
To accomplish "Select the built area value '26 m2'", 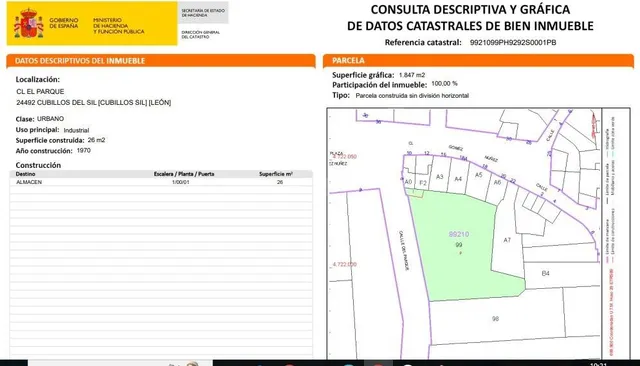I will pyautogui.click(x=96, y=140).
